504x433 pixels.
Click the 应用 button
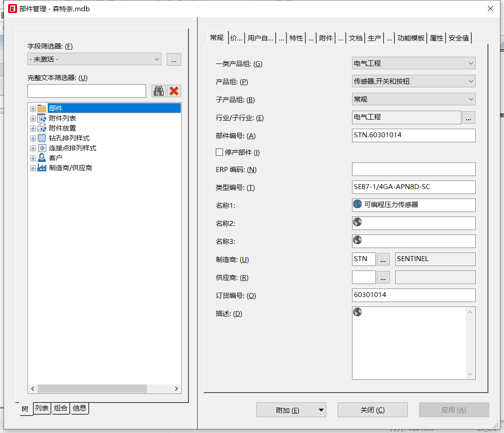[x=454, y=410]
